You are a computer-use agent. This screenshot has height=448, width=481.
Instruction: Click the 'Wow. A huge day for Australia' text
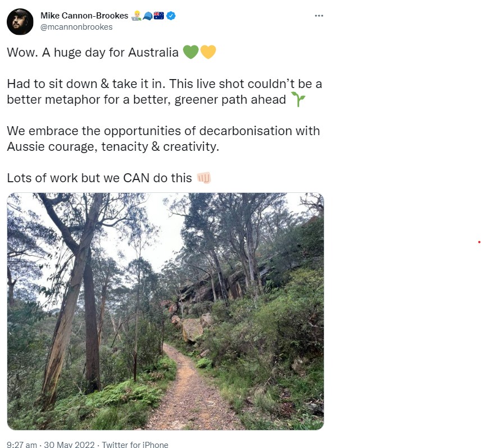point(93,52)
